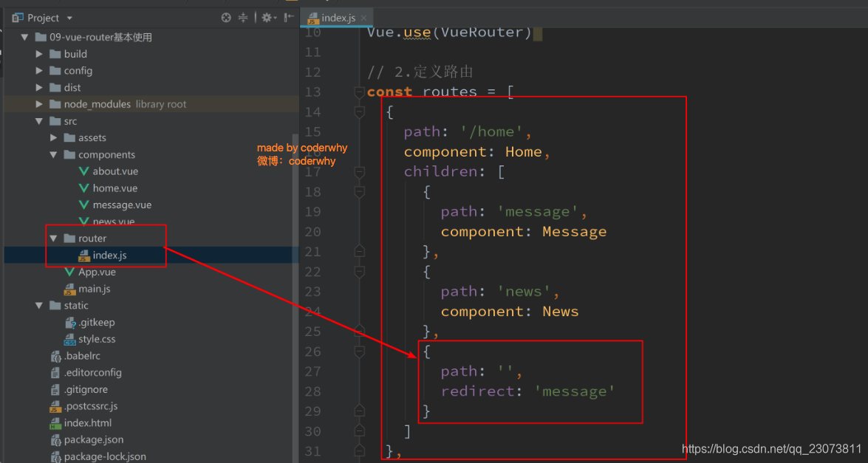The width and height of the screenshot is (868, 463).
Task: Collapse the static folder arrow
Action: pyautogui.click(x=38, y=306)
